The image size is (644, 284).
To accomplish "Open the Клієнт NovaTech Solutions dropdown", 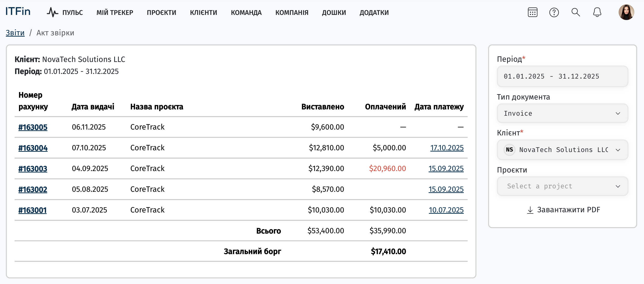I will (x=562, y=150).
